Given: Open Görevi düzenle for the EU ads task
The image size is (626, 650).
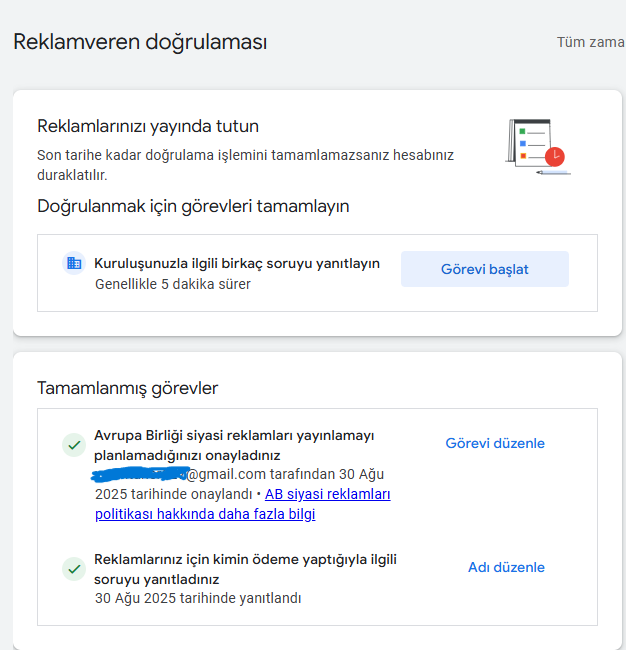Looking at the screenshot, I should pyautogui.click(x=495, y=443).
